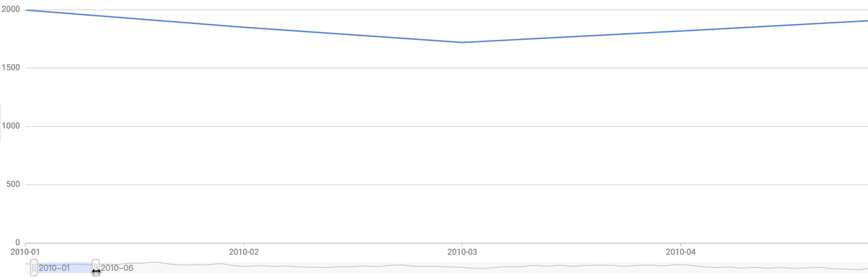Click the 2010-01 x-axis label under the chart

coord(25,251)
